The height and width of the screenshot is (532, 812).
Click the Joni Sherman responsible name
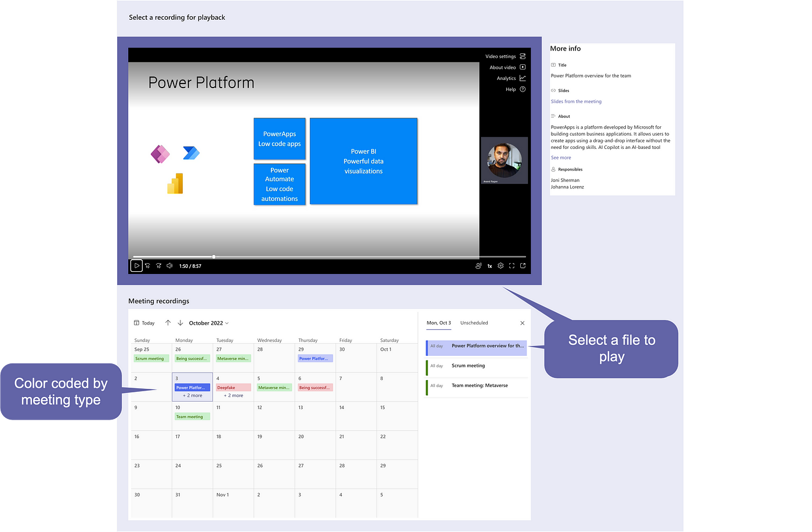pyautogui.click(x=565, y=180)
